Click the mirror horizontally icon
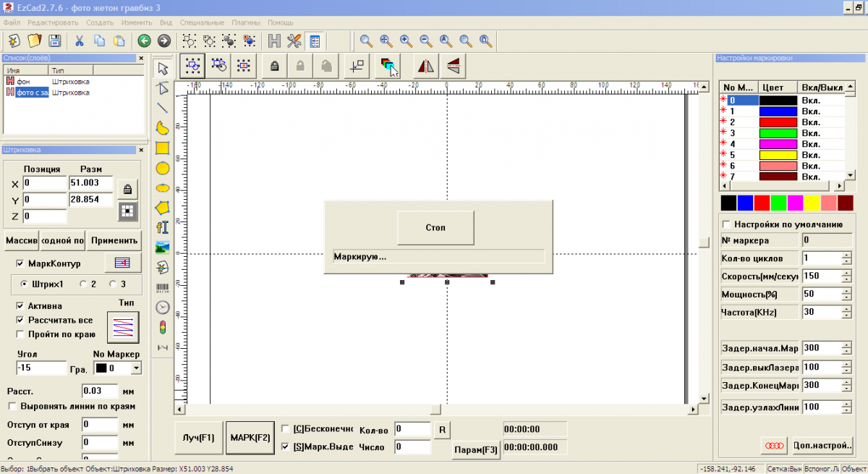868x474 pixels. 426,66
